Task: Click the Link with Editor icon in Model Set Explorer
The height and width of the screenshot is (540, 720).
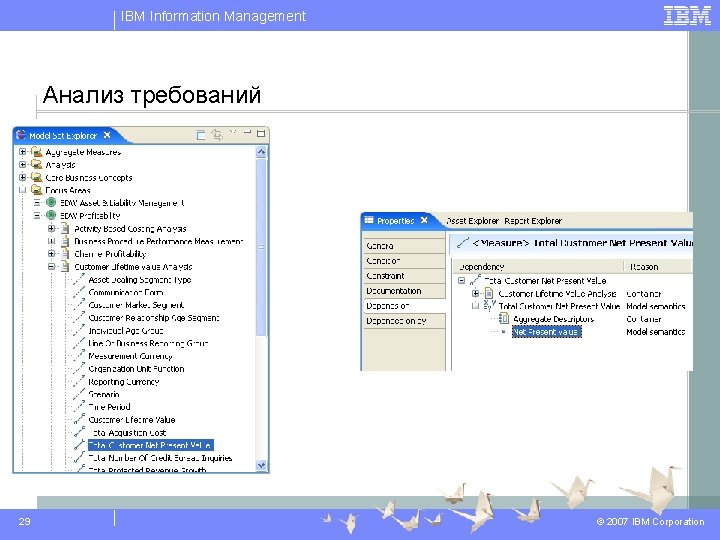Action: 217,135
